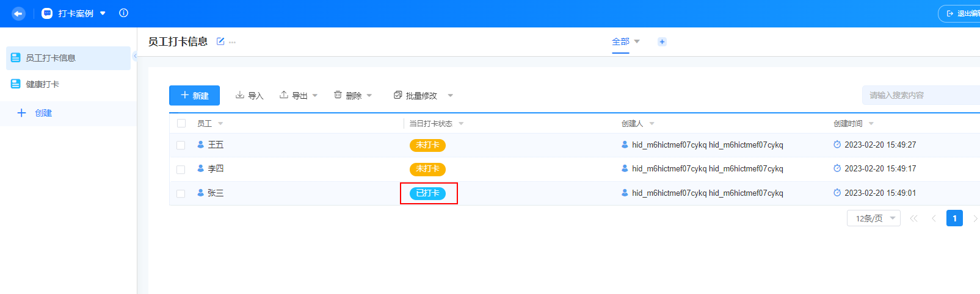Click the creator name in 张三 row

[x=708, y=193]
